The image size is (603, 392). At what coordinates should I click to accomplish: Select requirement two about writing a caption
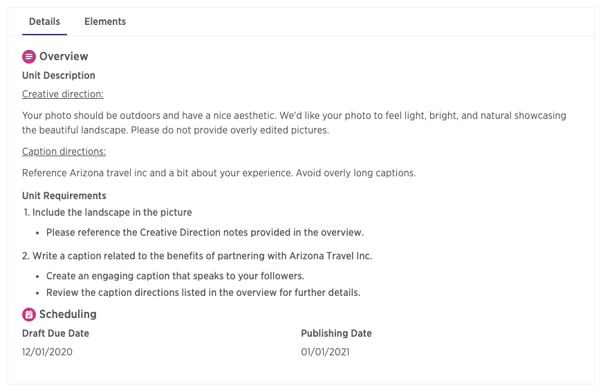pos(197,256)
